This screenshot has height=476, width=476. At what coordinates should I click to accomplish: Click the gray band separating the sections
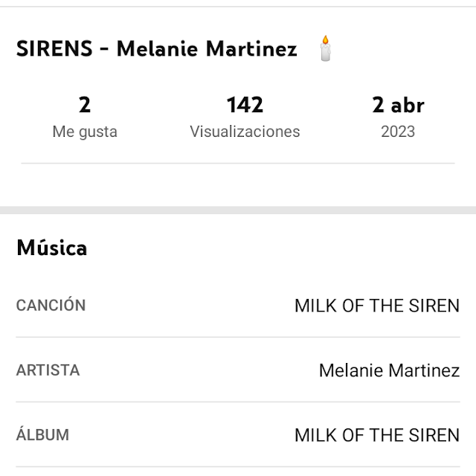point(238,210)
